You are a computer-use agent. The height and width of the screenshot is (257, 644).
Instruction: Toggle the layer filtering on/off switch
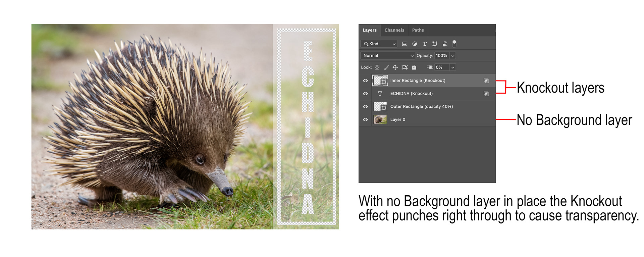coord(454,43)
